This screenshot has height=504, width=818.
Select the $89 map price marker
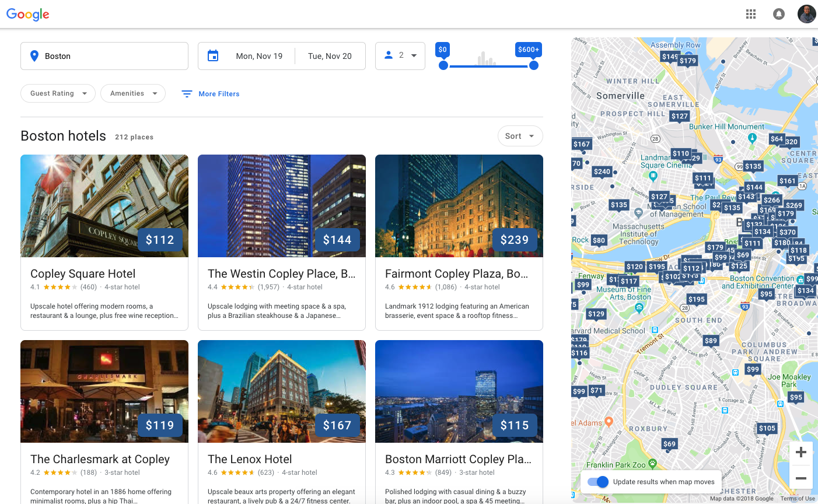(711, 341)
